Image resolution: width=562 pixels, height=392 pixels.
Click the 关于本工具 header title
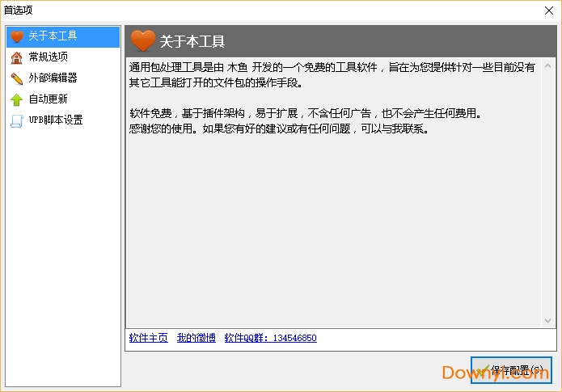click(x=192, y=41)
